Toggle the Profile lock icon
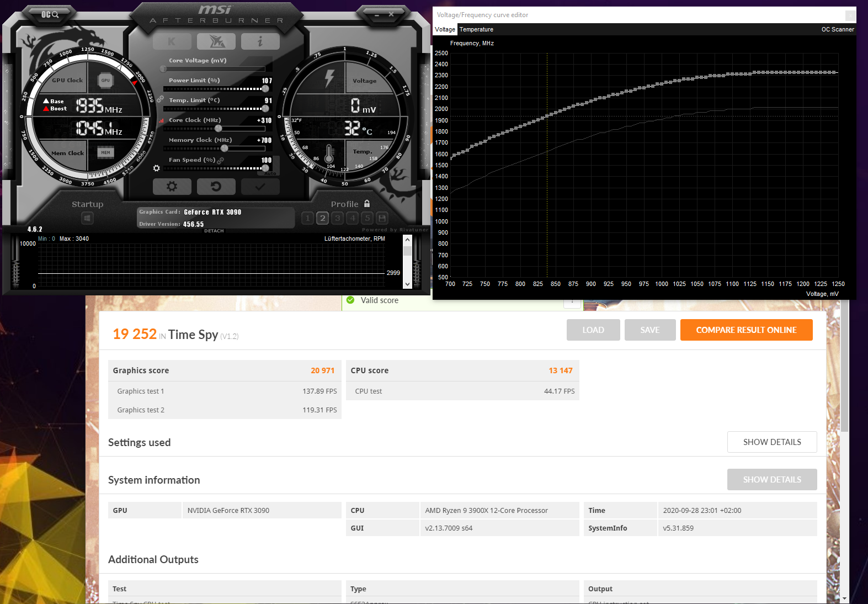 [367, 204]
